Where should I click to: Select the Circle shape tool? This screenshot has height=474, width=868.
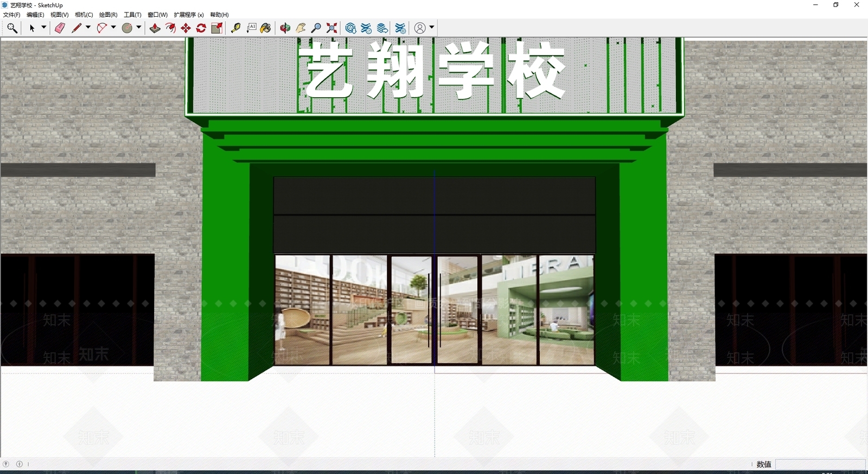pos(127,28)
